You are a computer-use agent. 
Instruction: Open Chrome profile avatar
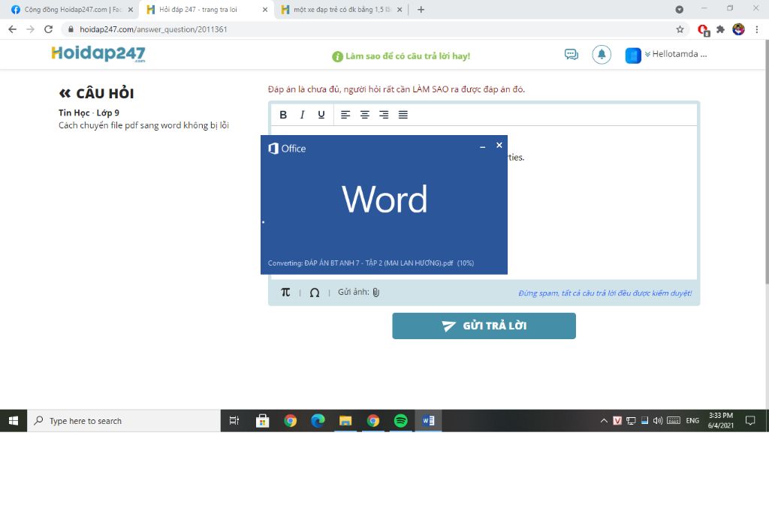click(739, 29)
